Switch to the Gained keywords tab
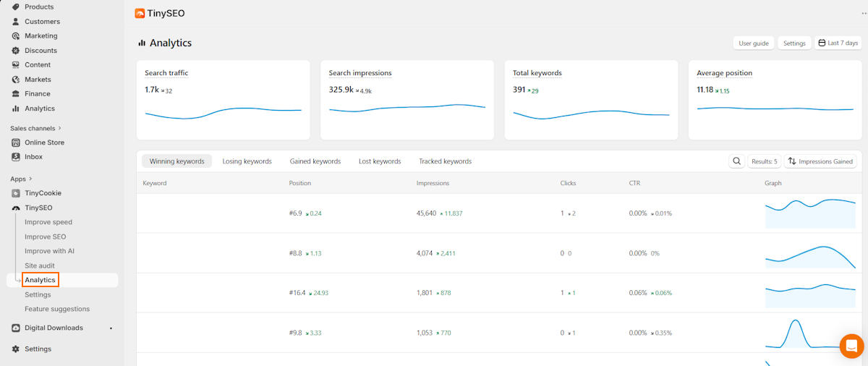The width and height of the screenshot is (868, 366). click(315, 161)
